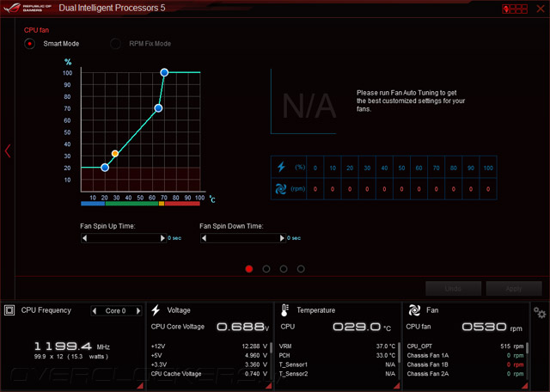Expand CPU Frequency panel red corner triangle
The image size is (550, 392).
coord(140,386)
